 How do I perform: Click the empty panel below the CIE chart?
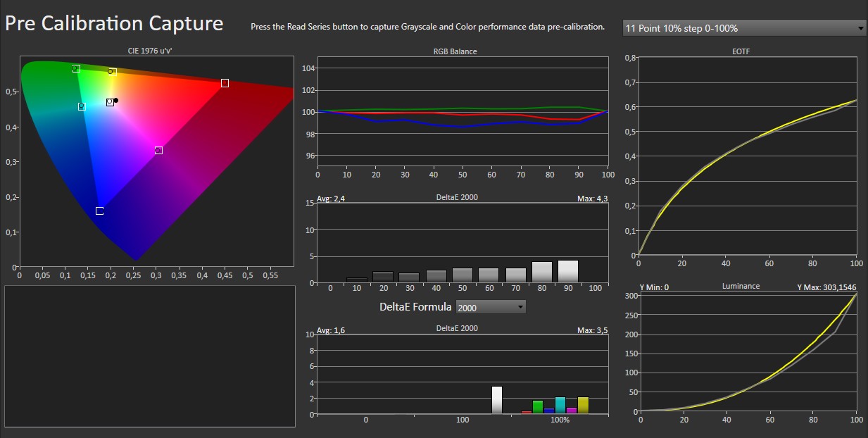point(150,356)
